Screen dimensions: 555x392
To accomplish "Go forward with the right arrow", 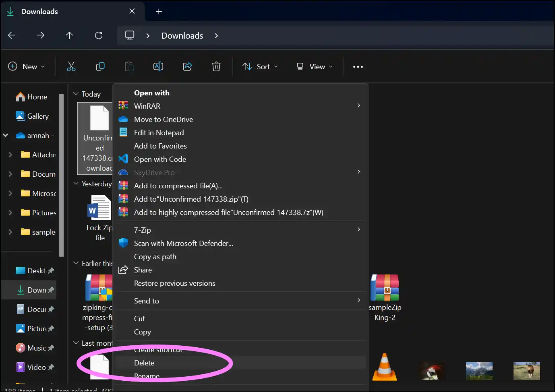I will coord(41,35).
